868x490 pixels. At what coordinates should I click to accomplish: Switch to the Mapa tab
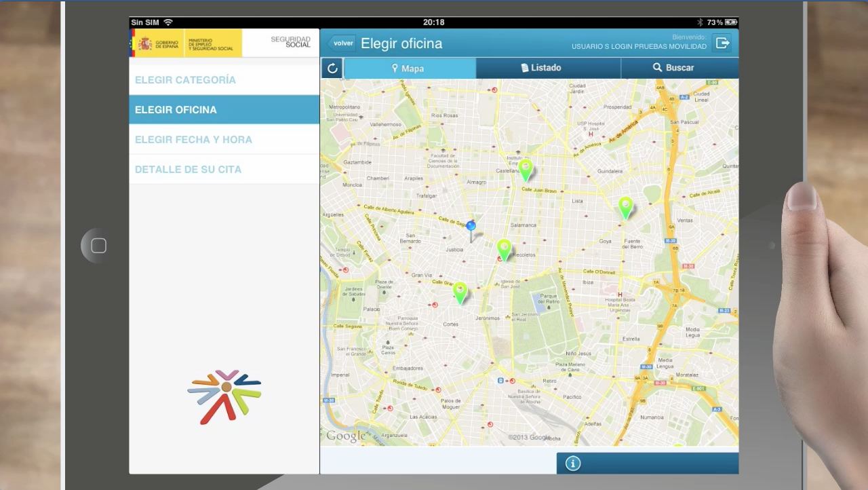(x=410, y=68)
